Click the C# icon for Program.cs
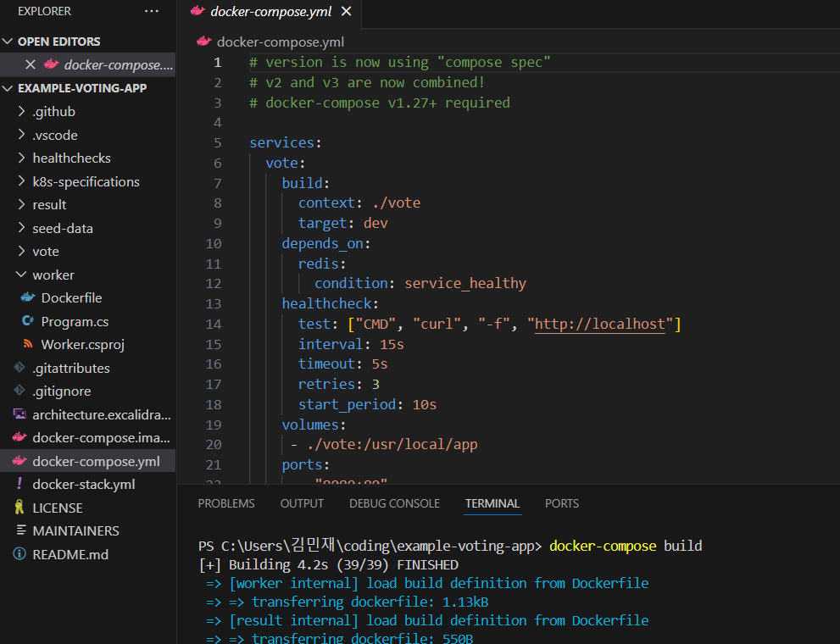Screen dimensions: 840x644 tap(28, 320)
